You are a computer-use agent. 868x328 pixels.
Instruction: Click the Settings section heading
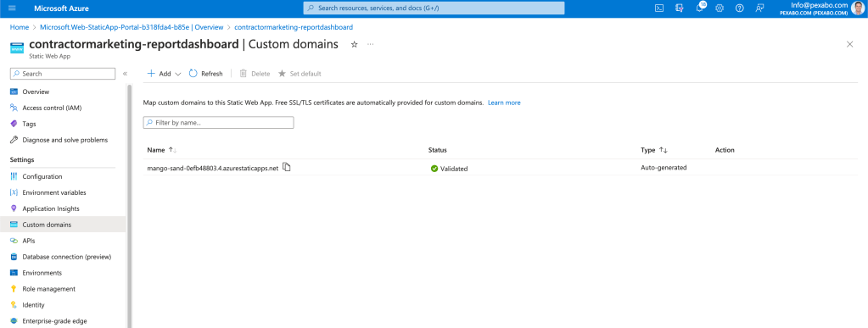[22, 160]
